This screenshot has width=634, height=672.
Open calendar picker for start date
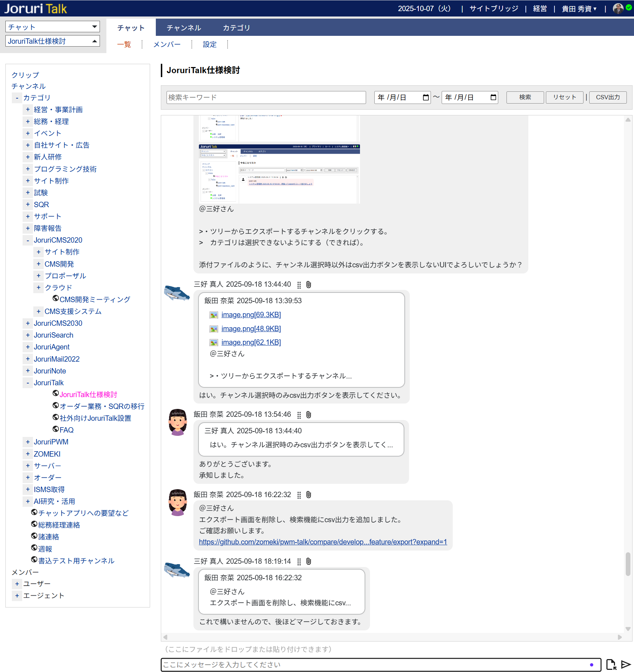click(x=426, y=97)
